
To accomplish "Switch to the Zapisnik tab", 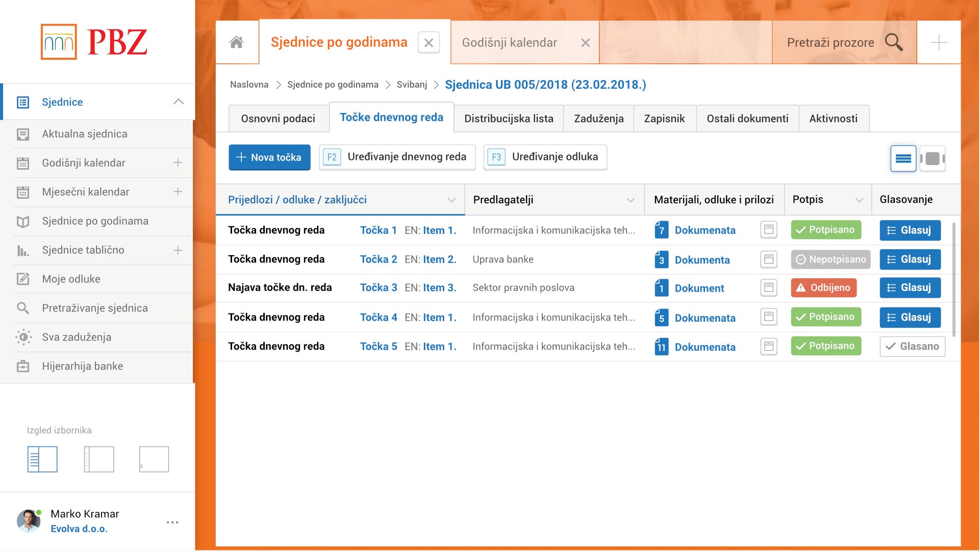I will point(664,119).
